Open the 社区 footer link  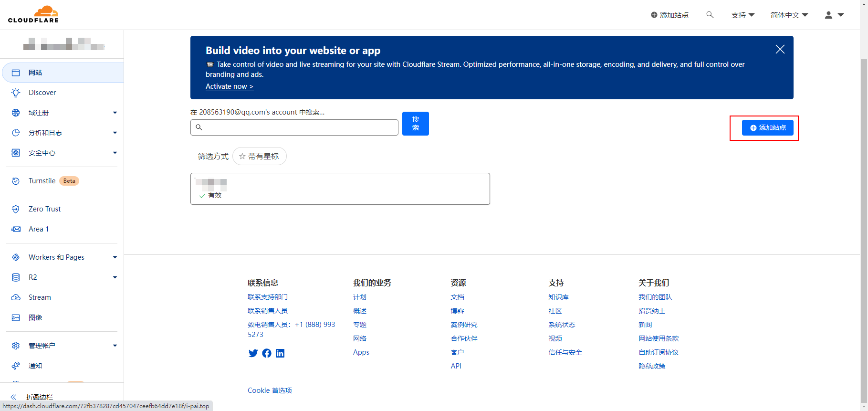click(x=555, y=311)
